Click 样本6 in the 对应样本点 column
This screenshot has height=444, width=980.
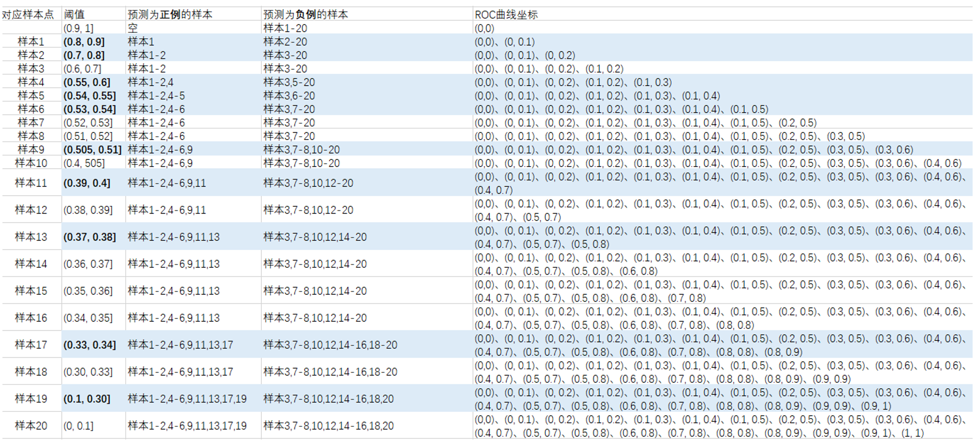tap(31, 109)
